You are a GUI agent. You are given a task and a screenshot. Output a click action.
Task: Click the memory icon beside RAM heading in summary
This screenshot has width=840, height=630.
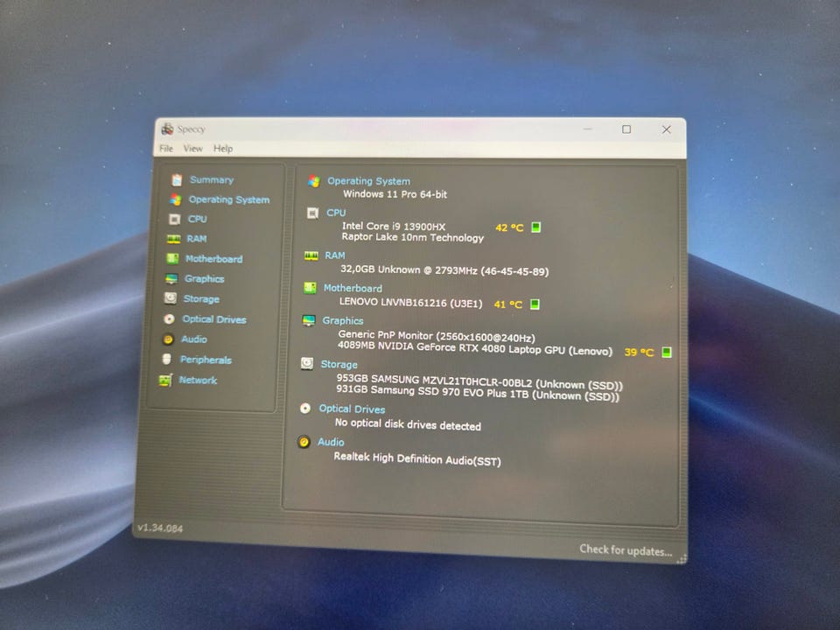click(x=311, y=256)
